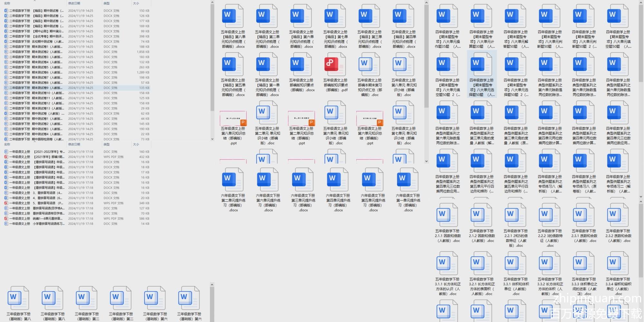Open 四年级数学上册 八大单元操作题35题 file icon
This screenshot has width=644, height=322.
tap(447, 16)
